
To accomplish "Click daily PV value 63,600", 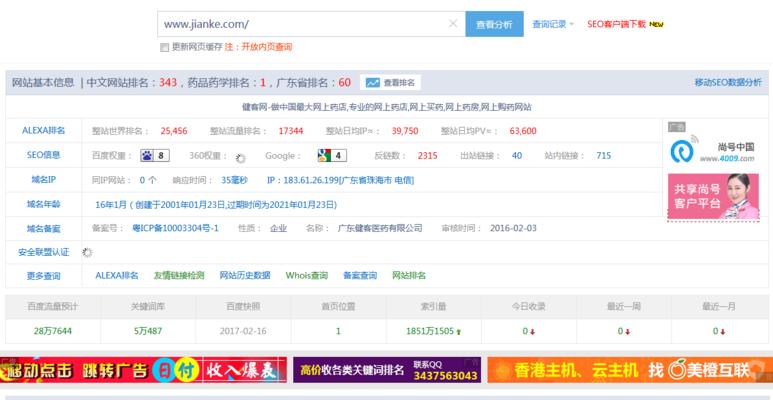I will point(523,131).
